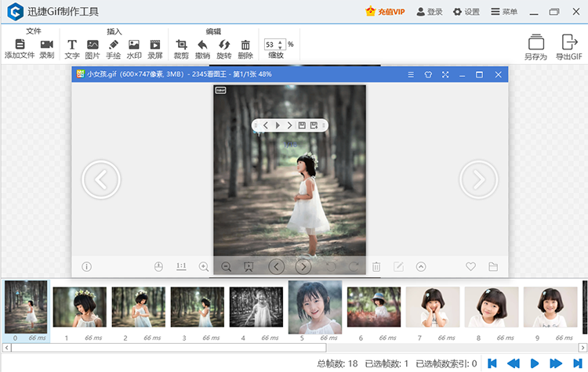Select frame 5 close-up thumbnail
588x372 pixels.
coord(315,308)
